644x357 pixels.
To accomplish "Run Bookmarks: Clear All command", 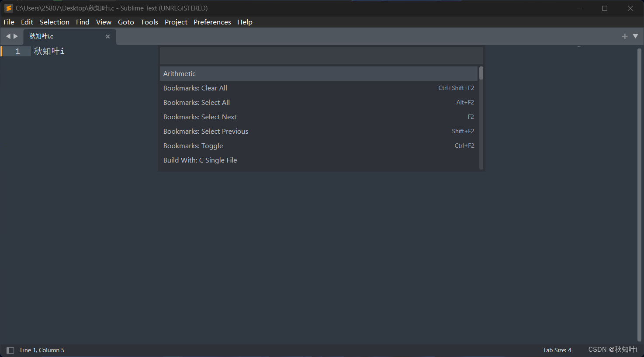I will pyautogui.click(x=319, y=88).
